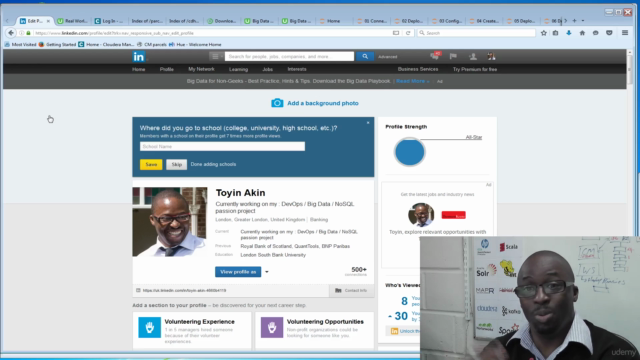Open the Hue - Welcome Home bookmark
The image size is (640, 360).
click(195, 44)
